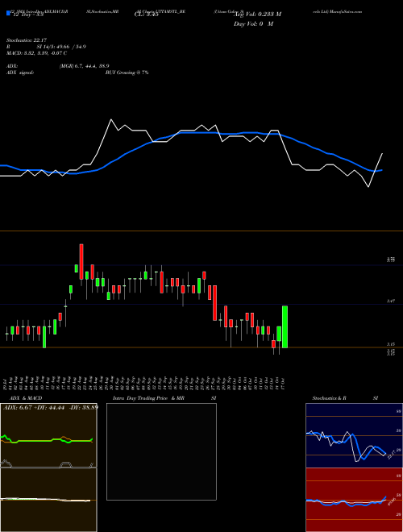Click the tallest red candlestick near 22 Aug

pyautogui.click(x=81, y=262)
